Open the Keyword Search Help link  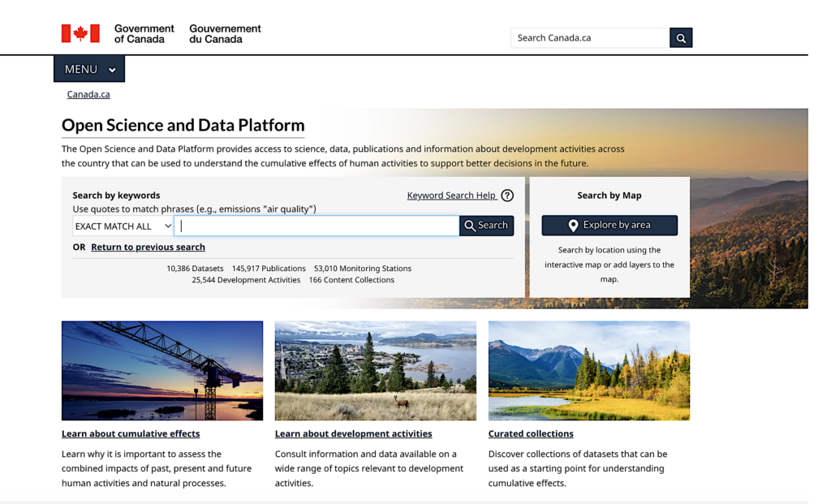451,196
